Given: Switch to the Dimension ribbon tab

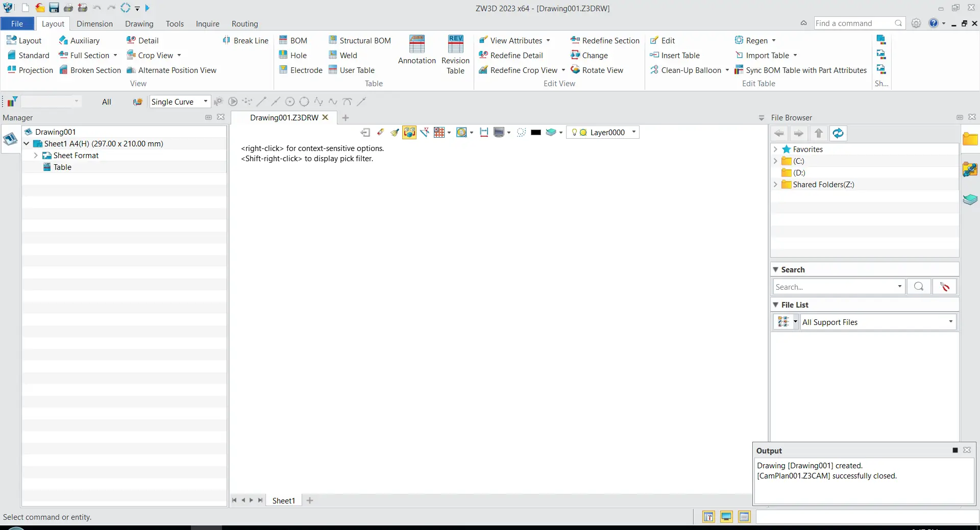Looking at the screenshot, I should coord(94,23).
